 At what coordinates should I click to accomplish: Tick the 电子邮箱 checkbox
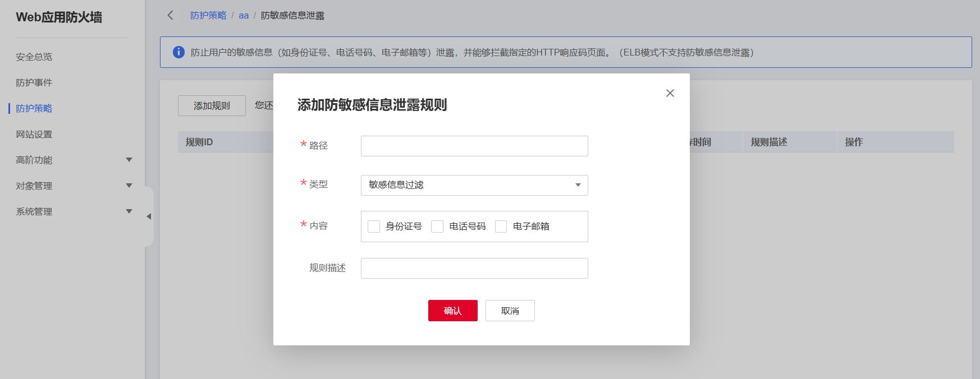point(501,227)
